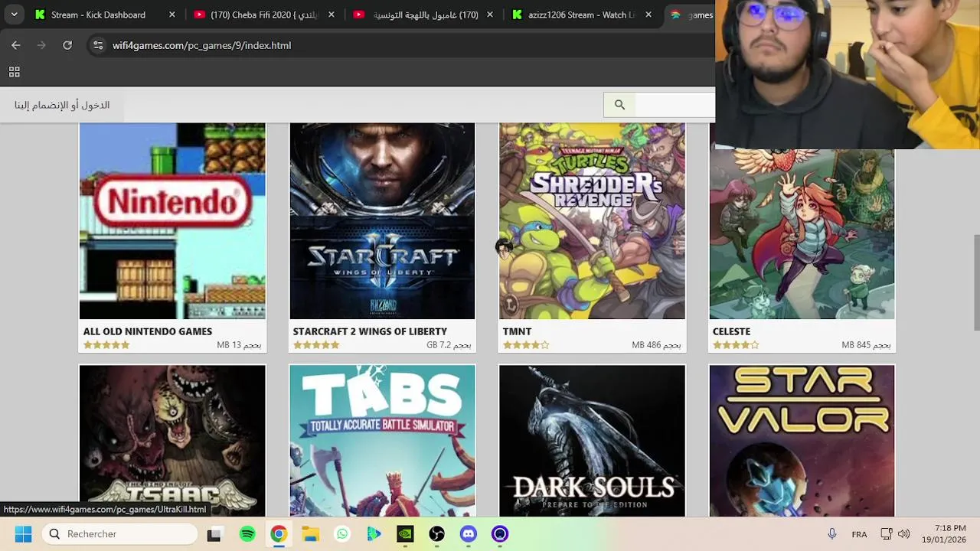The image size is (980, 551).
Task: Click the address bar URL
Action: (x=201, y=45)
